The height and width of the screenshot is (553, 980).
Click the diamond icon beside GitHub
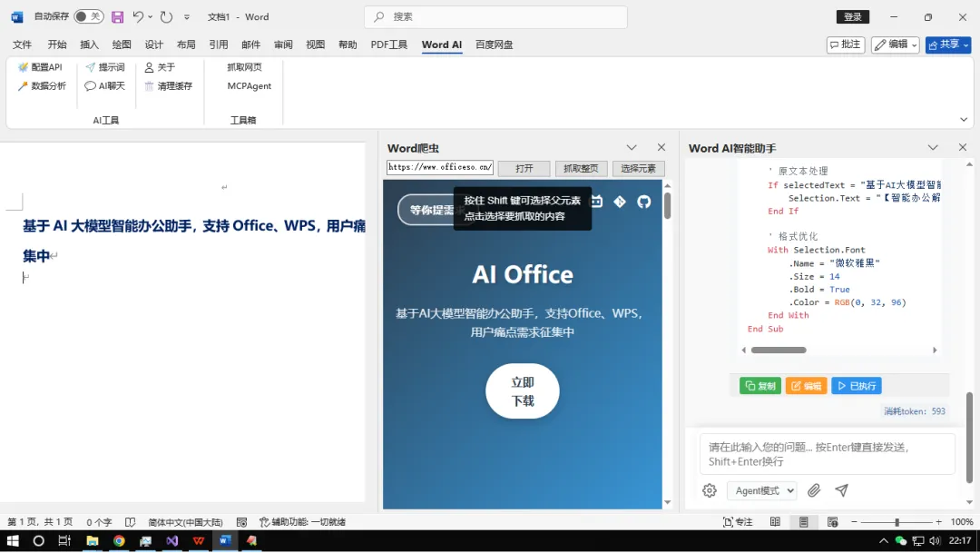pyautogui.click(x=620, y=202)
